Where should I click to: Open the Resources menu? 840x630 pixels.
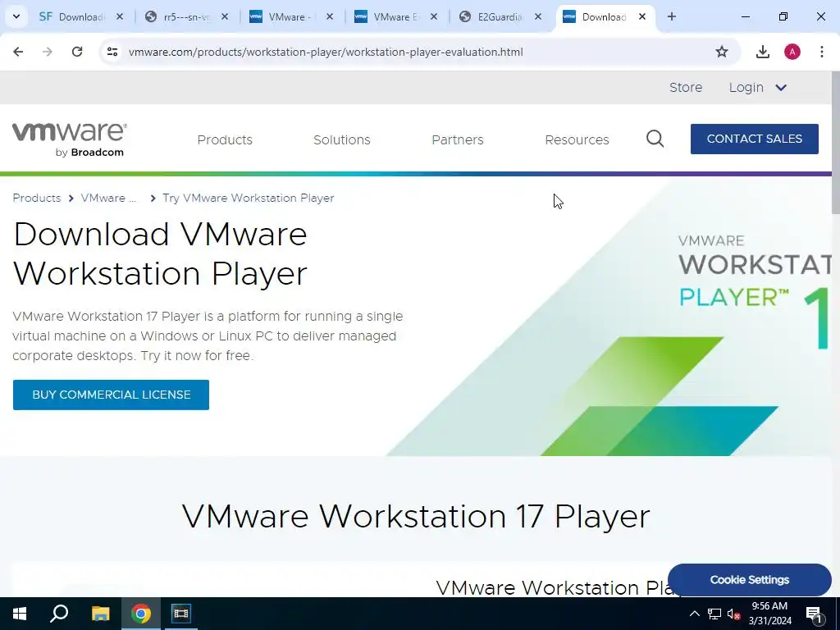coord(577,139)
